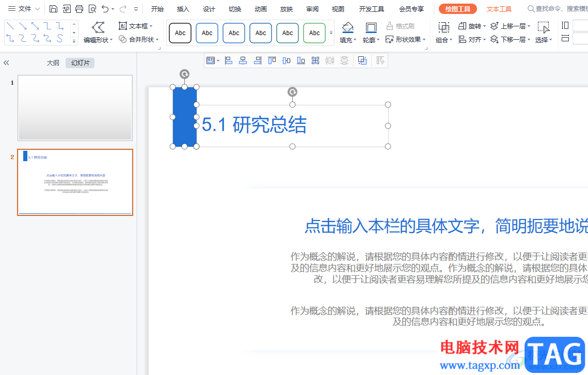Select the Elbow Connector shape
This screenshot has width=588, height=375.
pyautogui.click(x=47, y=26)
